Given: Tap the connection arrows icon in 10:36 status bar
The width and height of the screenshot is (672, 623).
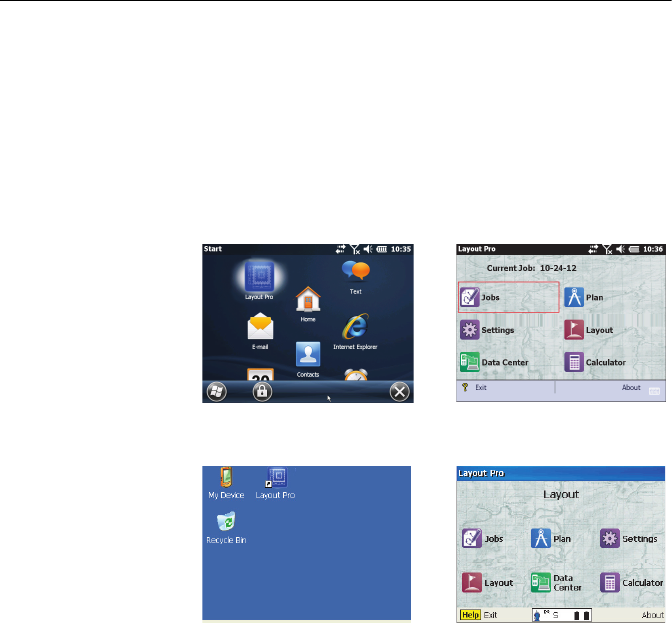Looking at the screenshot, I should coord(593,249).
